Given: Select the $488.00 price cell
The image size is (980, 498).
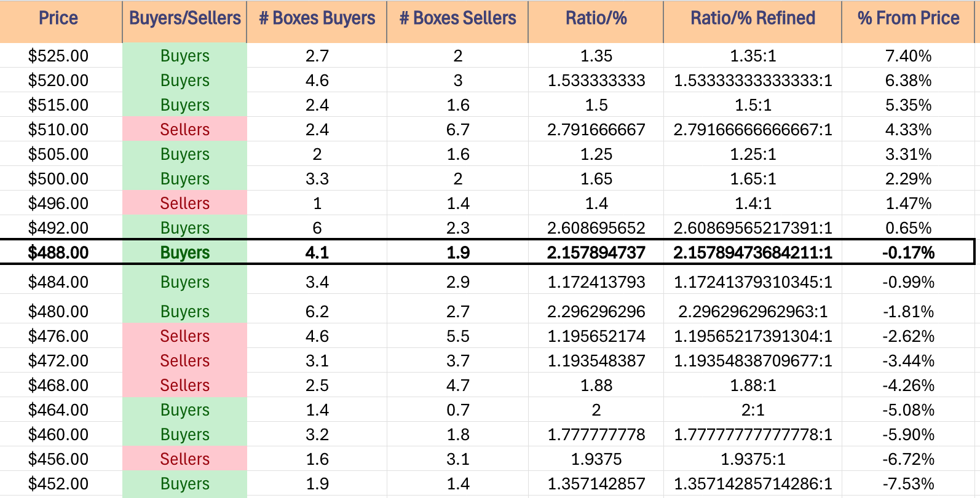Looking at the screenshot, I should 58,253.
